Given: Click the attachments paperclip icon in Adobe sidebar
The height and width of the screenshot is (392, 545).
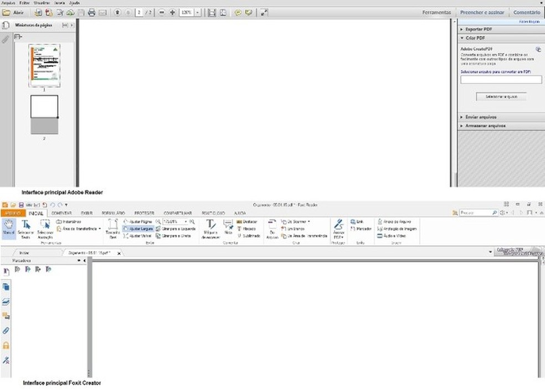Looking at the screenshot, I should click(6, 39).
